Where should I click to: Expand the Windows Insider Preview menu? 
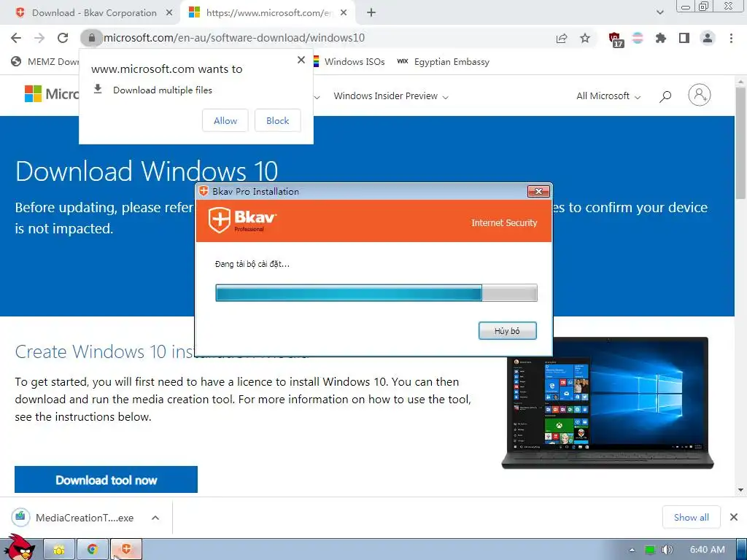coord(391,96)
